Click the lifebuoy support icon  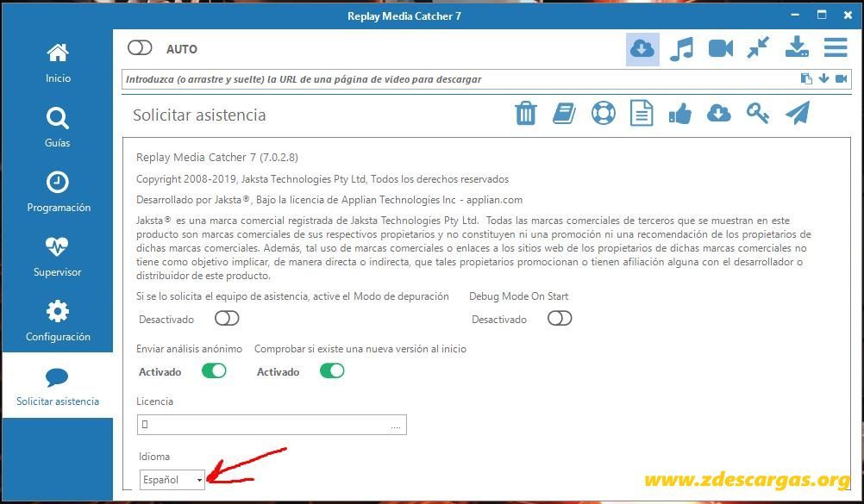coord(604,114)
